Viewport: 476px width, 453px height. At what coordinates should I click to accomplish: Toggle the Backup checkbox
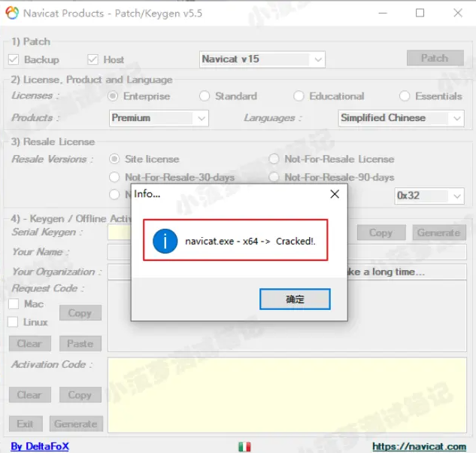coord(14,59)
